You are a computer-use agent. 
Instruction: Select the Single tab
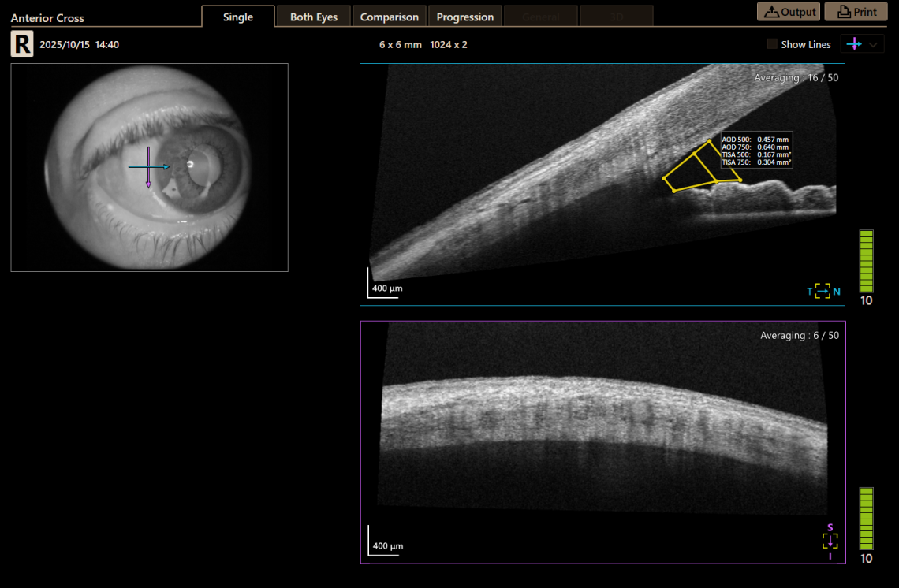pos(238,16)
